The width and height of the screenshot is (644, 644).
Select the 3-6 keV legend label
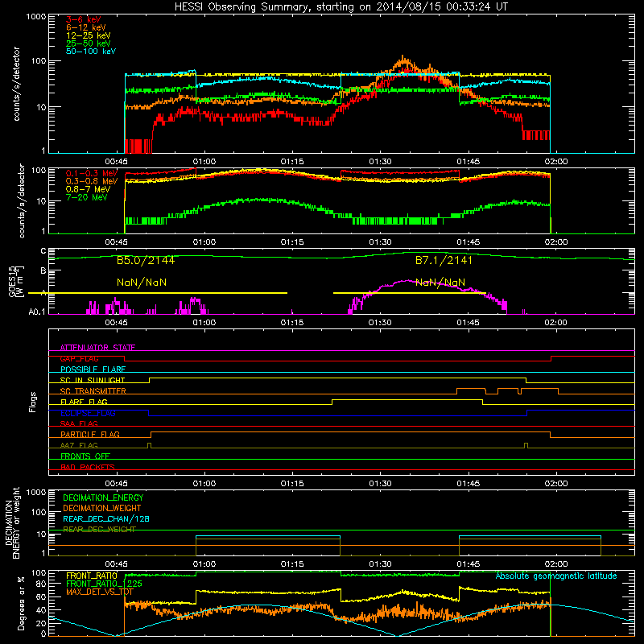84,19
